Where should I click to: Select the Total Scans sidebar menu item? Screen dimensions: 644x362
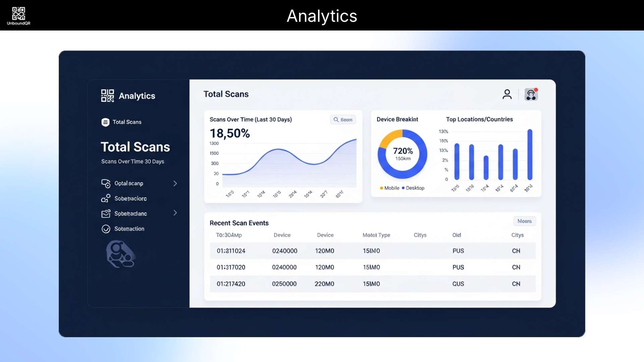127,122
